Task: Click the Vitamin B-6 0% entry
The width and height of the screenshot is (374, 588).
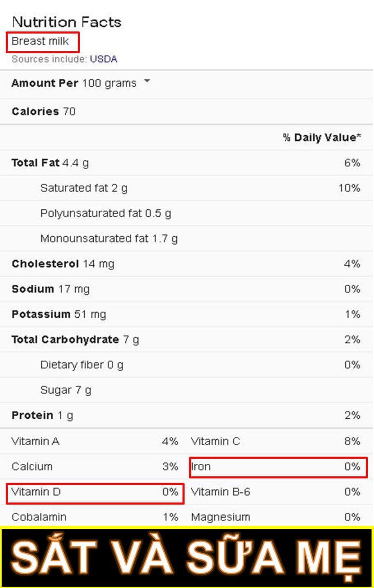Action: coord(276,492)
